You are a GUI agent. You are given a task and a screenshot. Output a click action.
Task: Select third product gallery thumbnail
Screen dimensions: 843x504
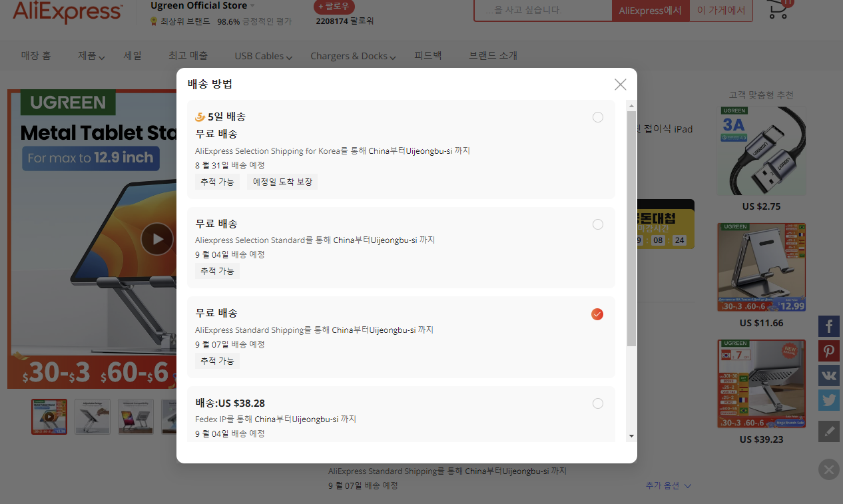[x=136, y=417]
